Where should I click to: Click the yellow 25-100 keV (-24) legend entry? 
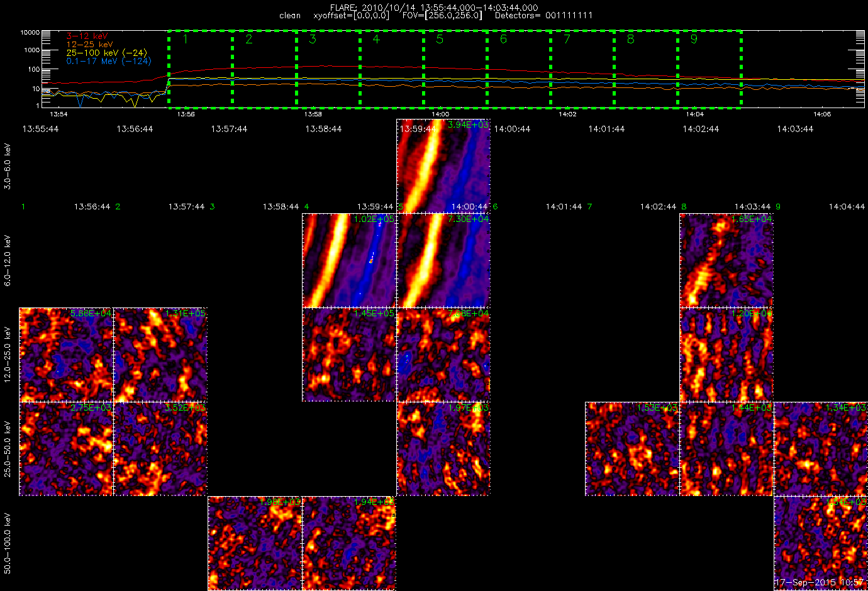point(107,53)
